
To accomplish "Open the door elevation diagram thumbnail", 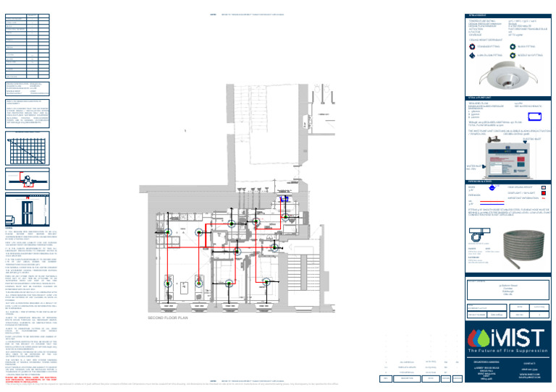I will click(x=28, y=210).
